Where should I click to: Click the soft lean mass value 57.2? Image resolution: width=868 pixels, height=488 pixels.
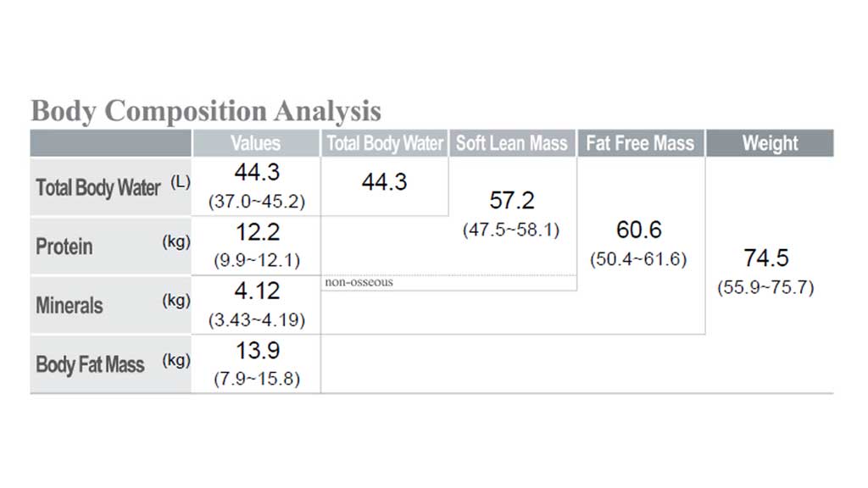511,201
